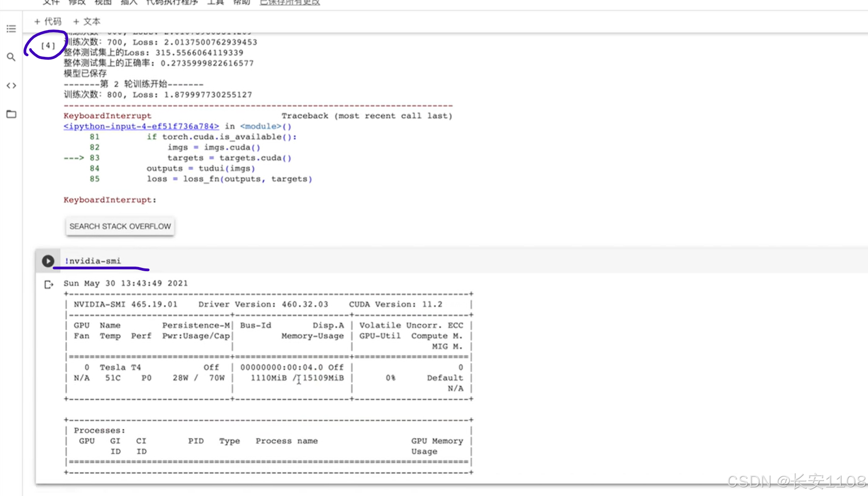Click the 'Process name' column header
The height and width of the screenshot is (496, 868).
(287, 441)
